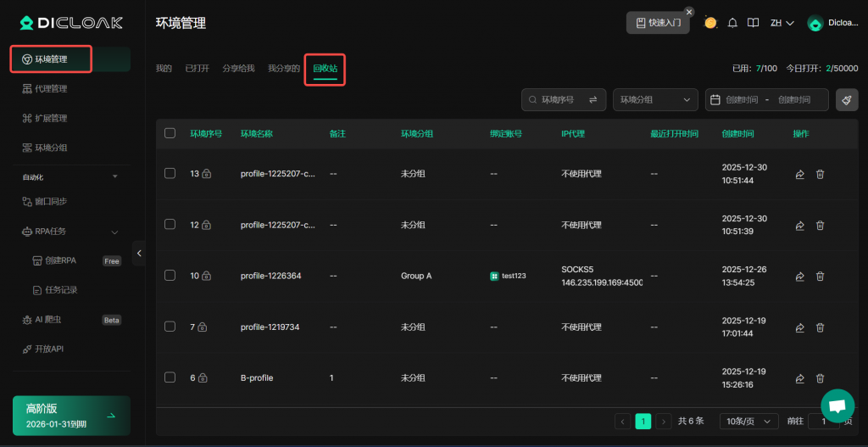Click delete trash icon for B-profile row
Screen dimensions: 868x447
820,378
